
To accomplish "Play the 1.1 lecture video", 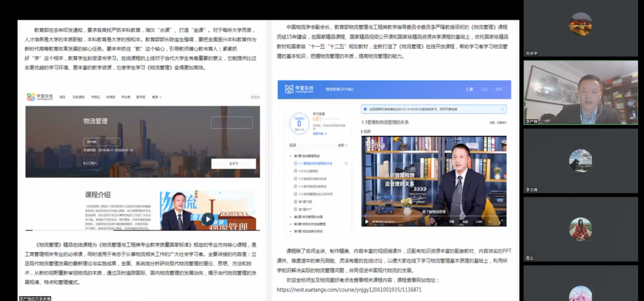I will [x=367, y=222].
